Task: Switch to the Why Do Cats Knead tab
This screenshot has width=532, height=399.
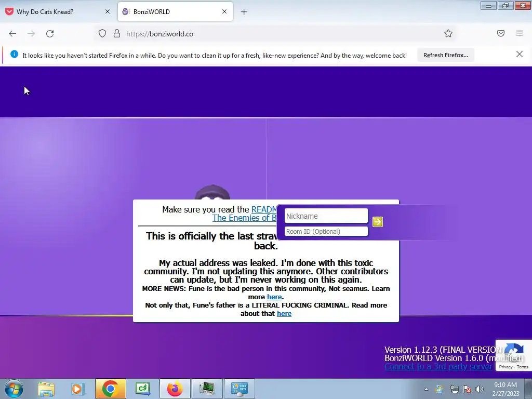Action: [59, 11]
